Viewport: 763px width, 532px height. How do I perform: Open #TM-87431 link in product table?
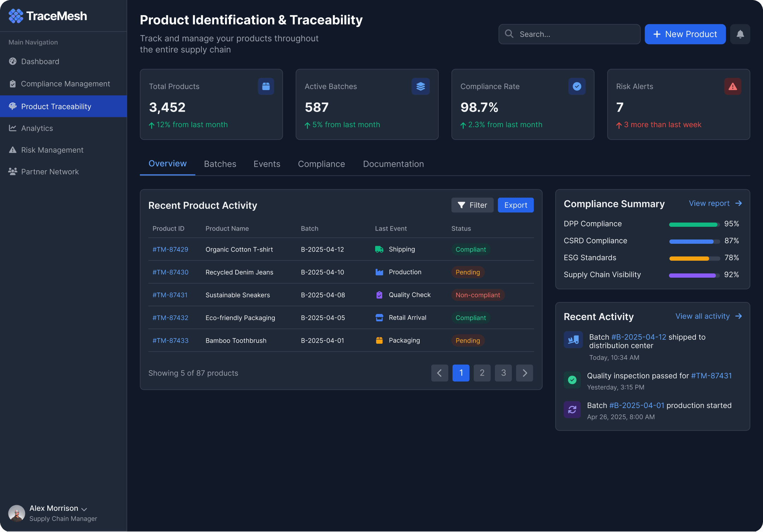click(170, 295)
